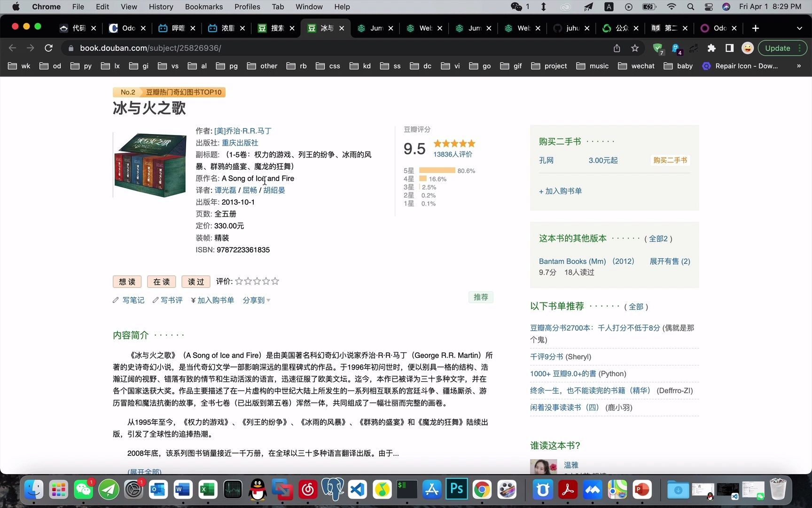Rate the book using the star rating control
Screen dimensions: 812x508
pyautogui.click(x=257, y=281)
